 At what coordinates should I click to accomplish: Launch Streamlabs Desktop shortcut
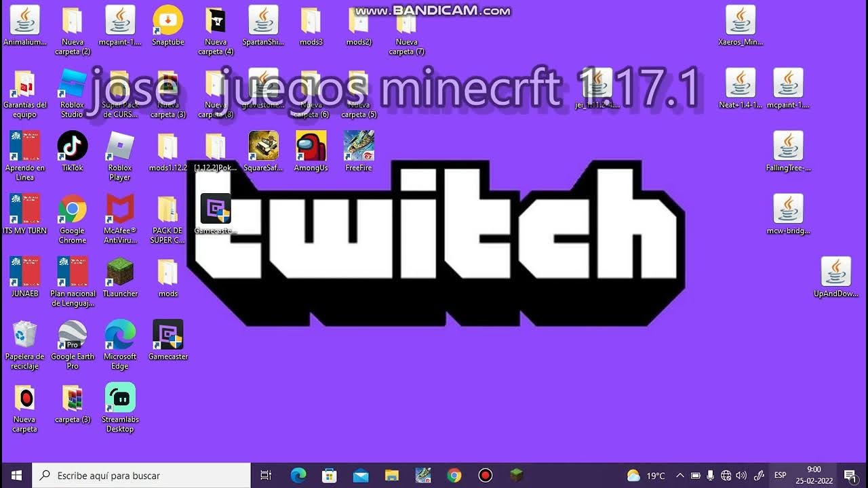120,399
